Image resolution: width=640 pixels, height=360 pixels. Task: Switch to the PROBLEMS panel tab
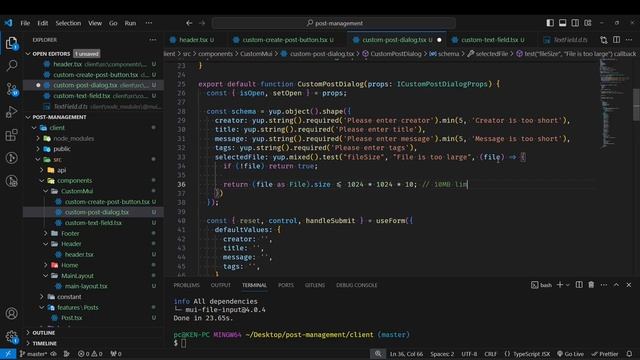[x=186, y=285]
